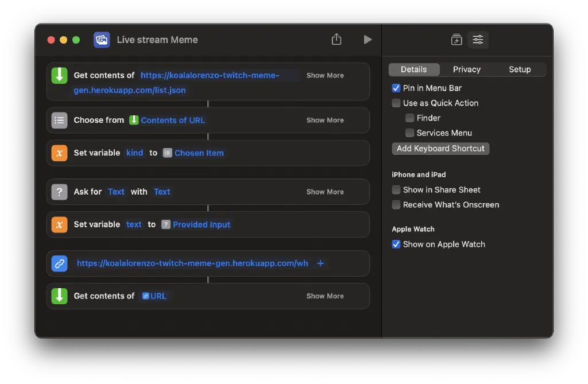
Task: Click Add Keyboard Shortcut button
Action: pos(440,149)
